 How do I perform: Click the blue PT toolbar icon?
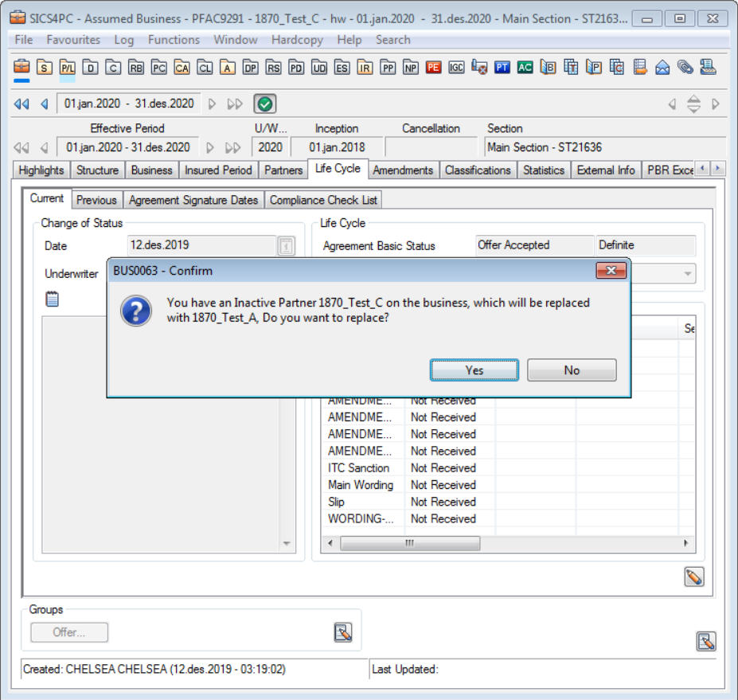coord(502,68)
